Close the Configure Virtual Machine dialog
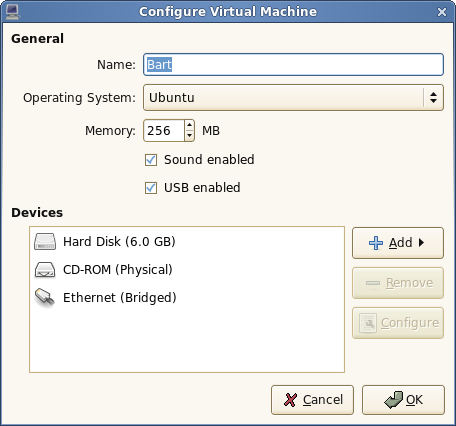Screen dimensions: 456x426 (x=442, y=12)
